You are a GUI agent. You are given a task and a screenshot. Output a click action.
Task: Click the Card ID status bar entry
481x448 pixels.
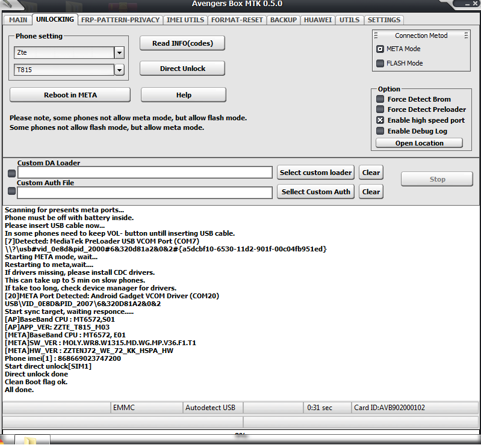(x=414, y=408)
